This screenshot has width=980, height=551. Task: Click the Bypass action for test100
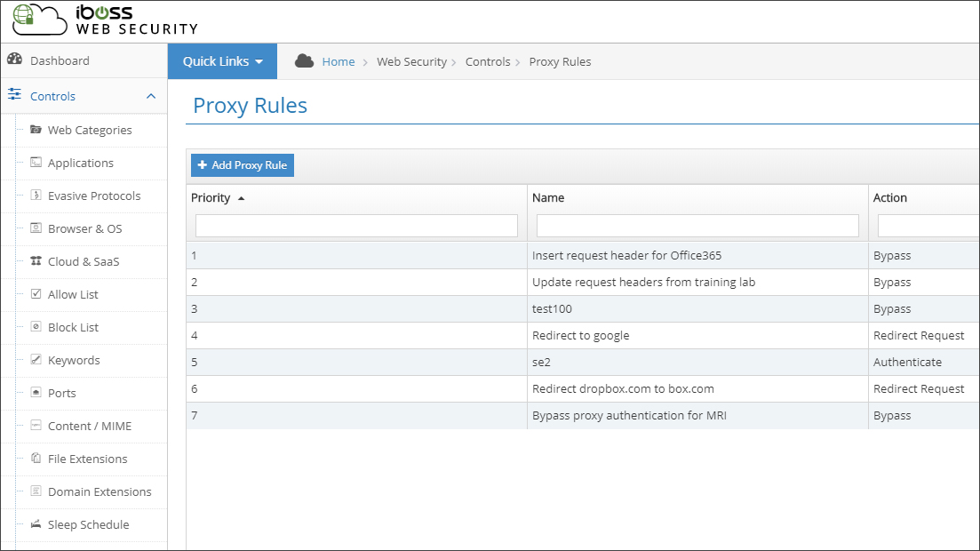click(892, 309)
